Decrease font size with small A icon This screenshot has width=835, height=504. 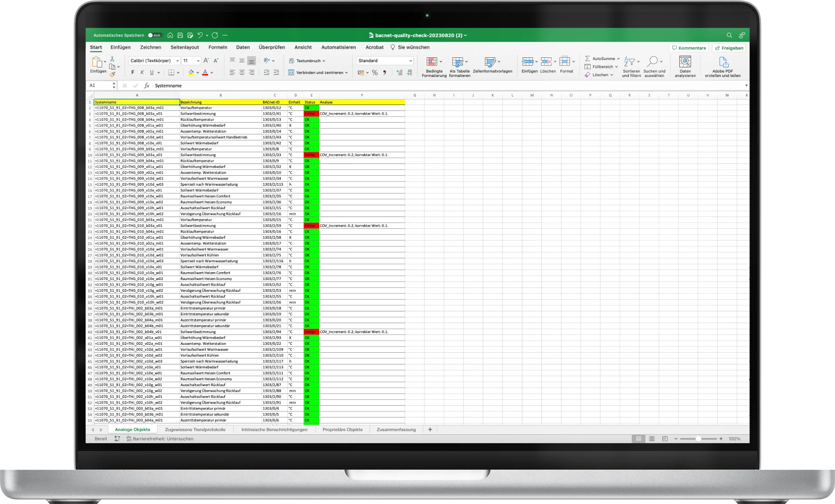(x=216, y=60)
